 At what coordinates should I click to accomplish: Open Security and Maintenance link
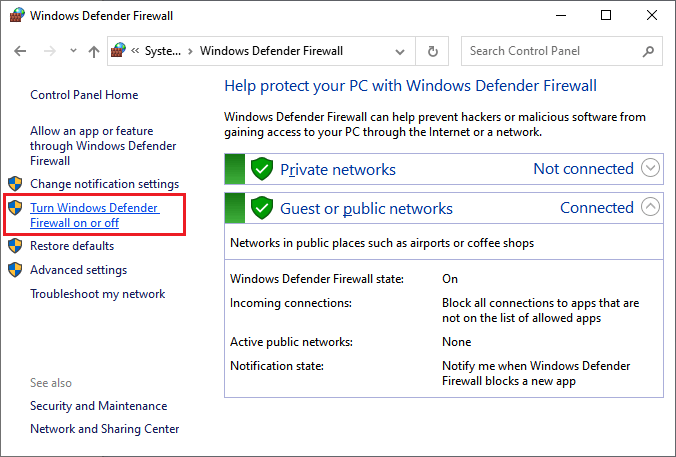tap(98, 406)
